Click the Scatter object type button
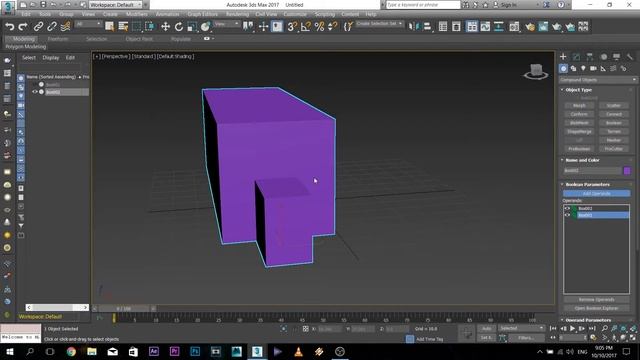Image resolution: width=640 pixels, height=360 pixels. [613, 106]
